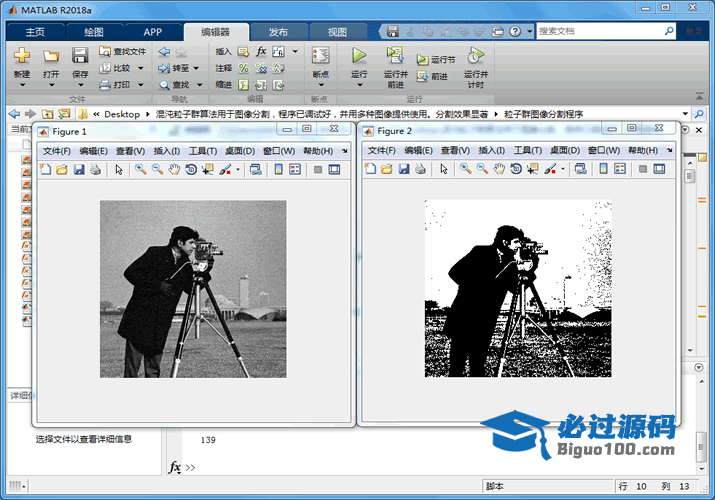Click Zoom Out icon in Figure 1 toolbar
This screenshot has height=500, width=715.
(157, 170)
